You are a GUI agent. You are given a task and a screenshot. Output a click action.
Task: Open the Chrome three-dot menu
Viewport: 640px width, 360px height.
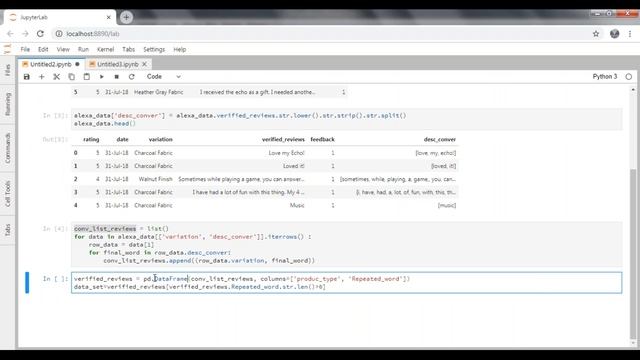(630, 34)
